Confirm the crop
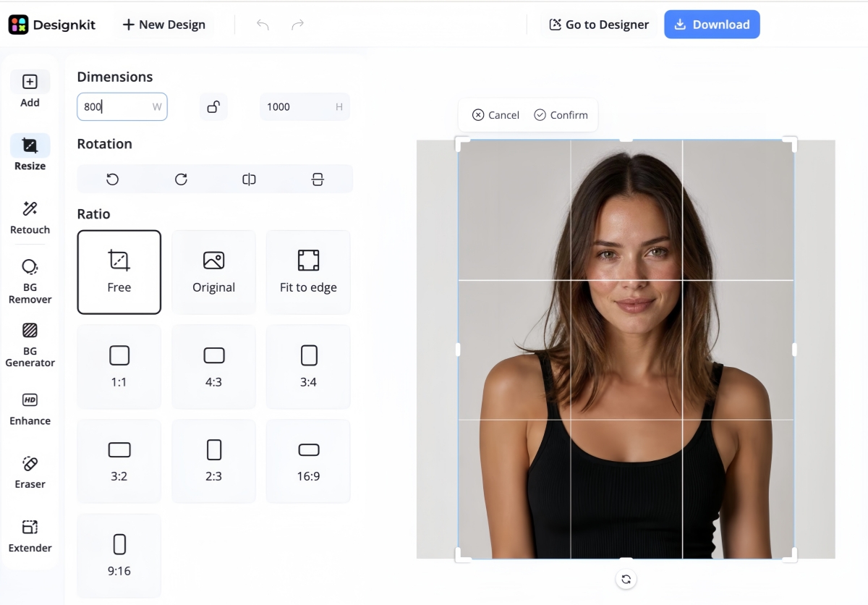 tap(561, 115)
